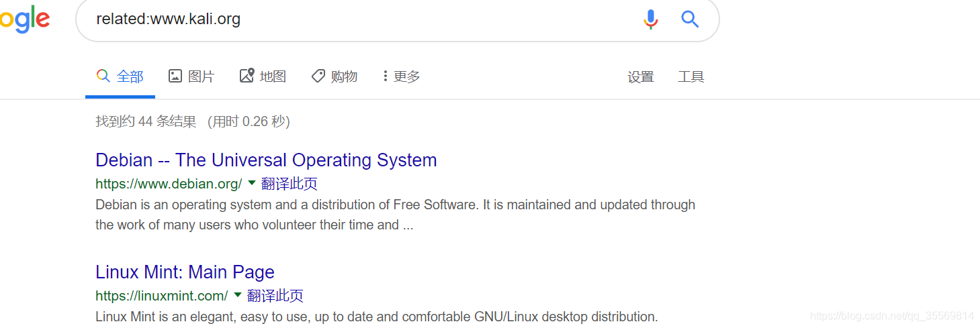This screenshot has width=980, height=328.
Task: Click the Linux Mint description snippet text
Action: click(x=377, y=317)
